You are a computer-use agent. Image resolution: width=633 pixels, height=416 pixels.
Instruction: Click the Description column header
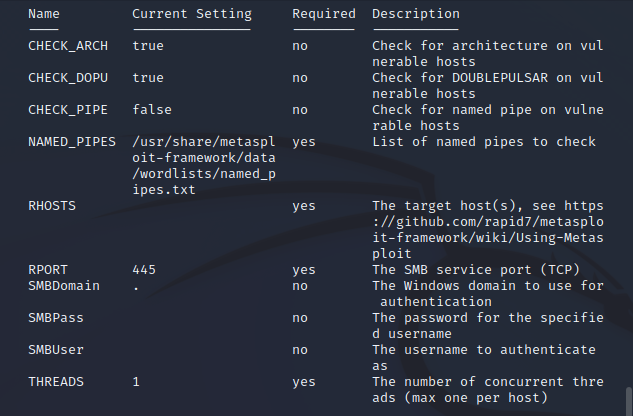point(416,14)
